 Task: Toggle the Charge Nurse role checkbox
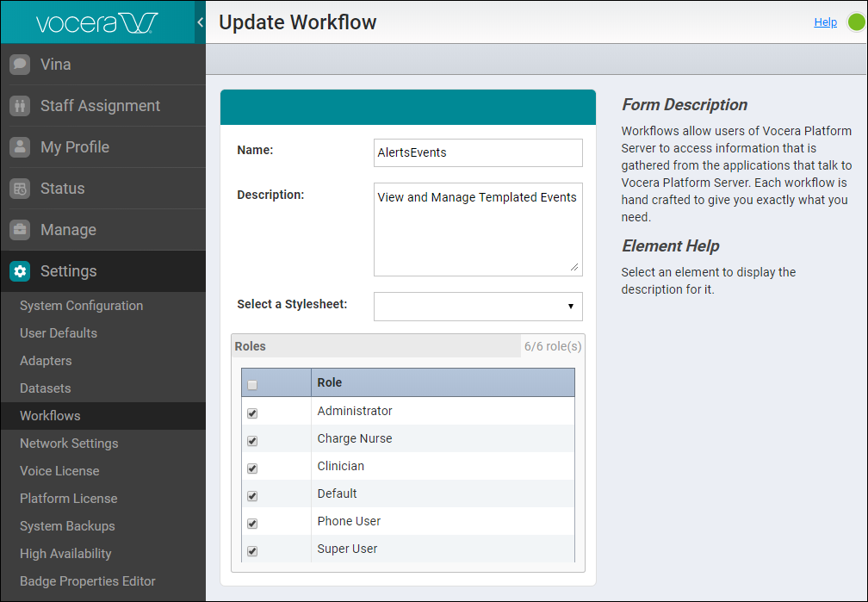251,441
